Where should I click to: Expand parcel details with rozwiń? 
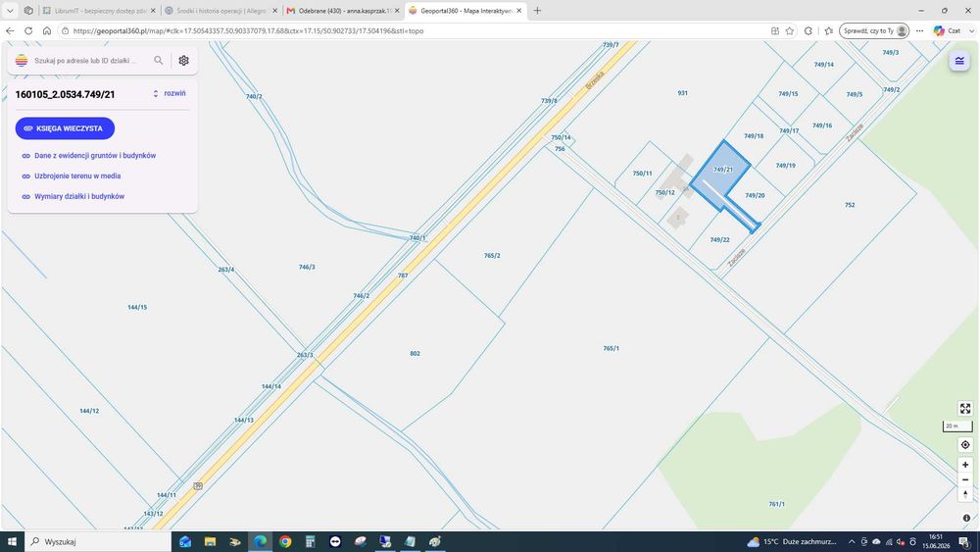[x=170, y=93]
